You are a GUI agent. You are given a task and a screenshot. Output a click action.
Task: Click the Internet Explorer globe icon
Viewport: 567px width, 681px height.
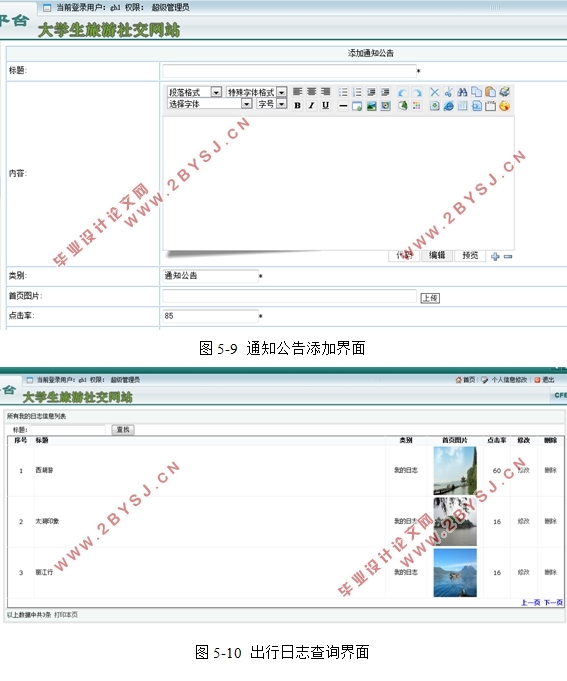pyautogui.click(x=448, y=106)
